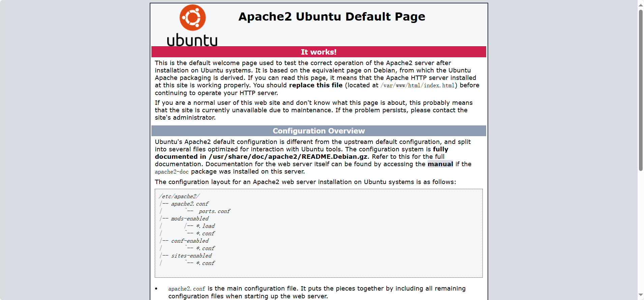Screen dimensions: 644x300
Task: Click the scrollbar up arrow
Action: pos(641,5)
